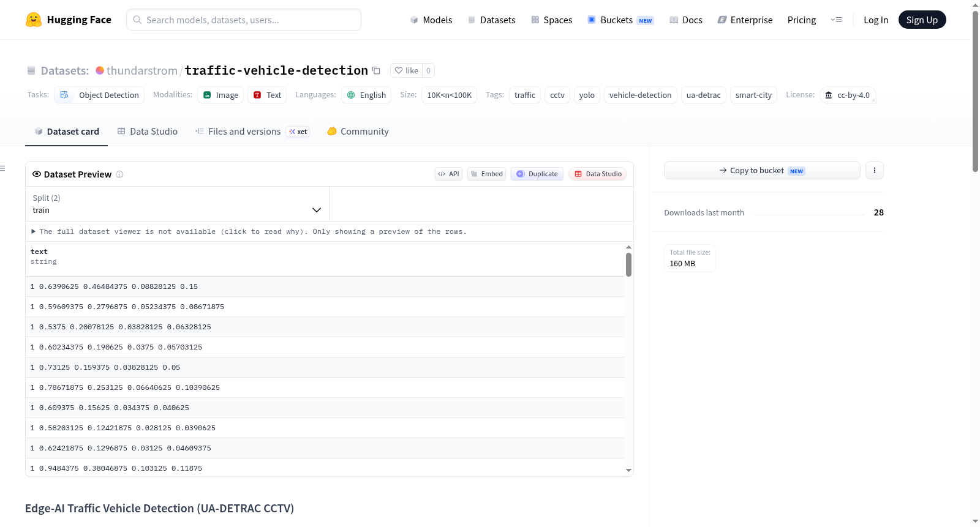Select row starting '1 0.59609375 0.2796875'
Image resolution: width=980 pixels, height=527 pixels.
tap(325, 307)
